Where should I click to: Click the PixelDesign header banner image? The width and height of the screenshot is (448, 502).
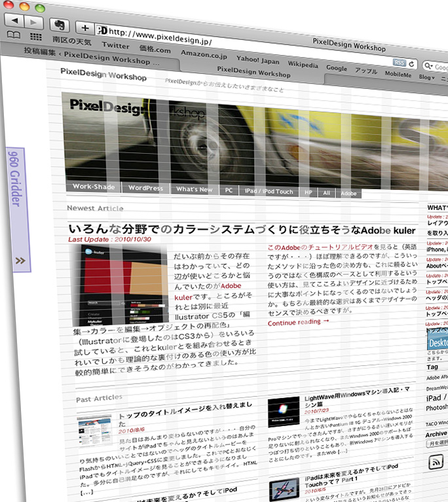(x=256, y=141)
